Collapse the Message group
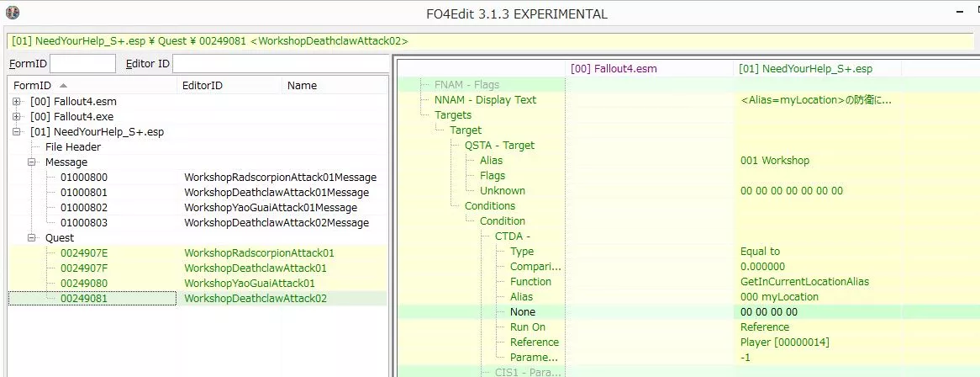Image resolution: width=980 pixels, height=377 pixels. pos(32,162)
